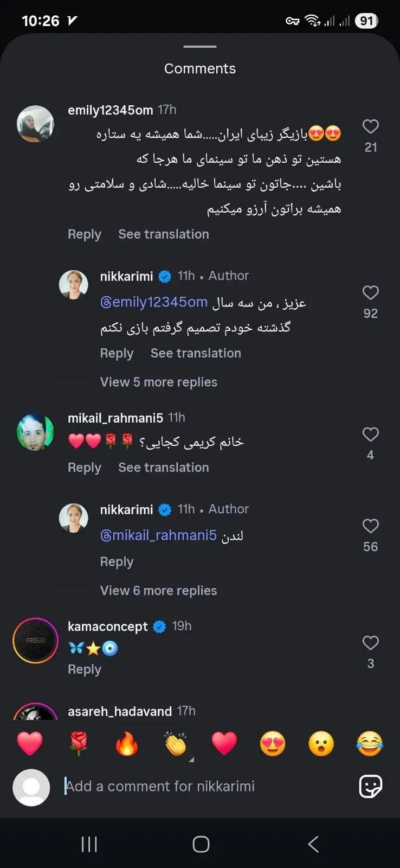Reply to emily12345om's comment
400x868 pixels.
[85, 234]
